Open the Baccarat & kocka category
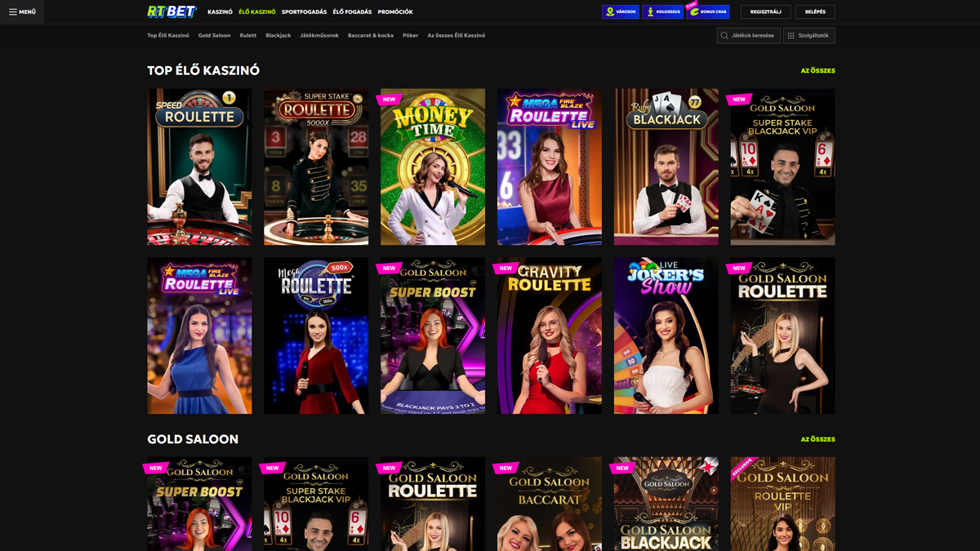Image resolution: width=980 pixels, height=551 pixels. pyautogui.click(x=372, y=35)
